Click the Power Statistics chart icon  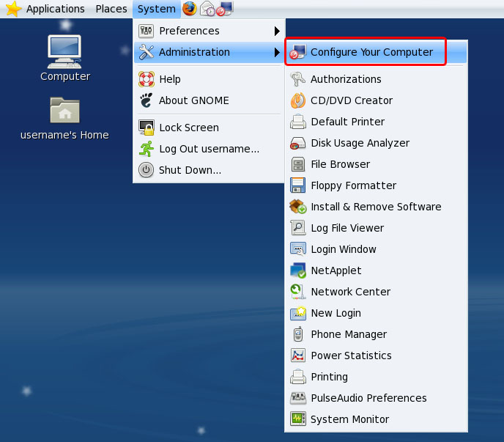click(x=298, y=356)
